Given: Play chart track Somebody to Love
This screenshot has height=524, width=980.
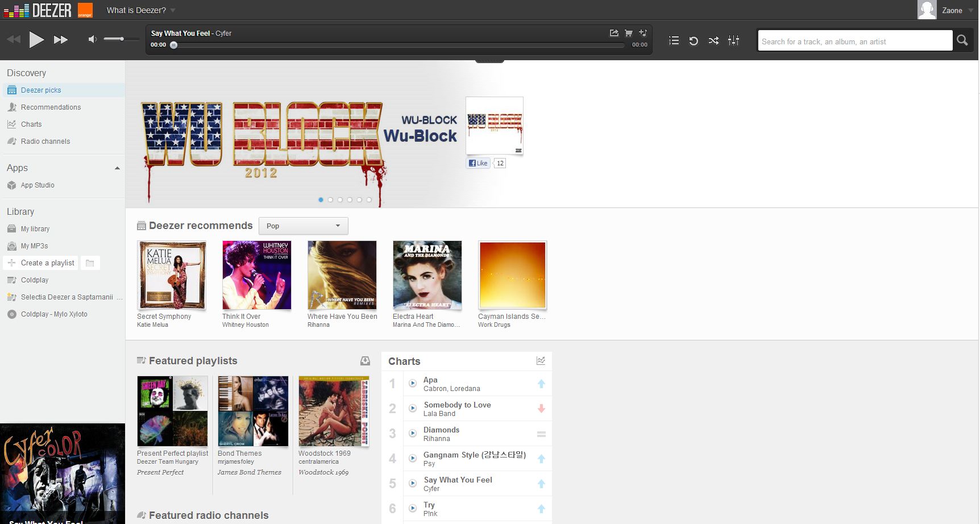Looking at the screenshot, I should [413, 409].
